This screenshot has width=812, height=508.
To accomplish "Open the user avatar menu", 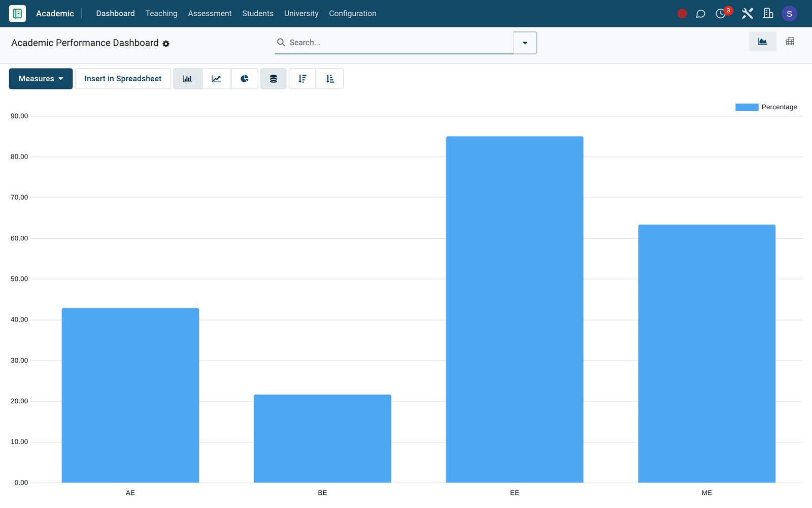I will pos(789,14).
